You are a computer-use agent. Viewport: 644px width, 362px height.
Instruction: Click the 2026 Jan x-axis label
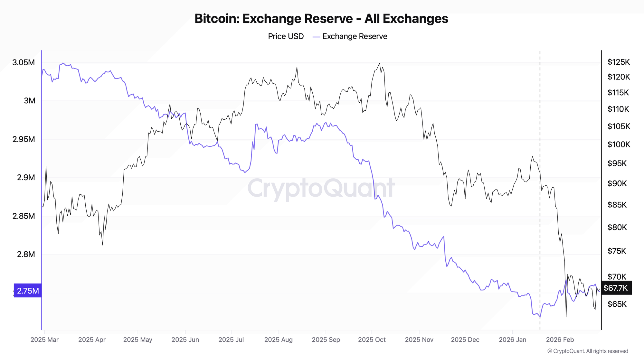512,340
